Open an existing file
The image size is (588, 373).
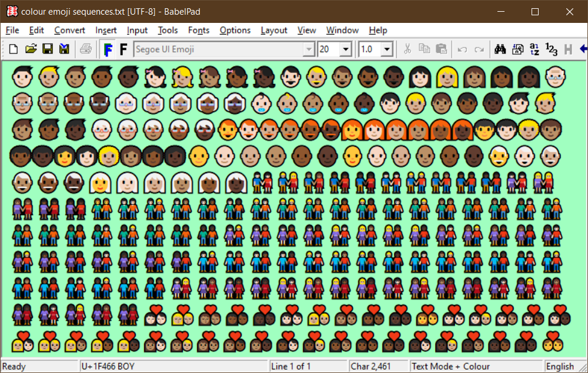click(x=31, y=49)
